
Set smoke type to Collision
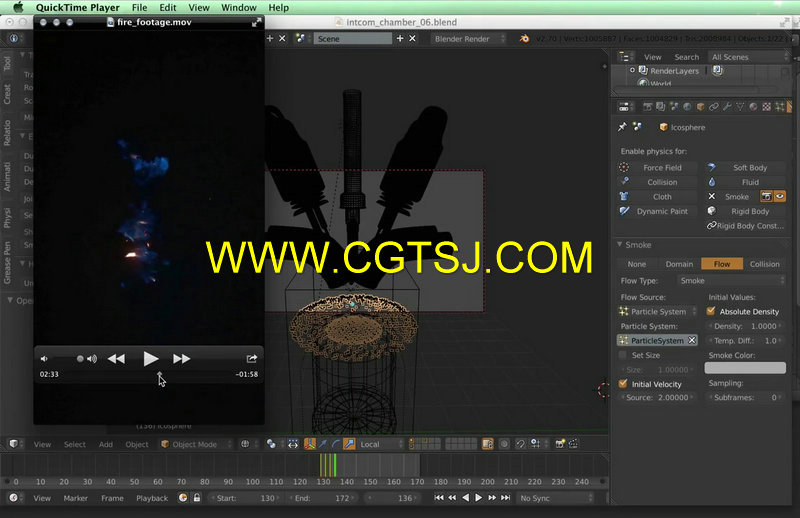[764, 264]
